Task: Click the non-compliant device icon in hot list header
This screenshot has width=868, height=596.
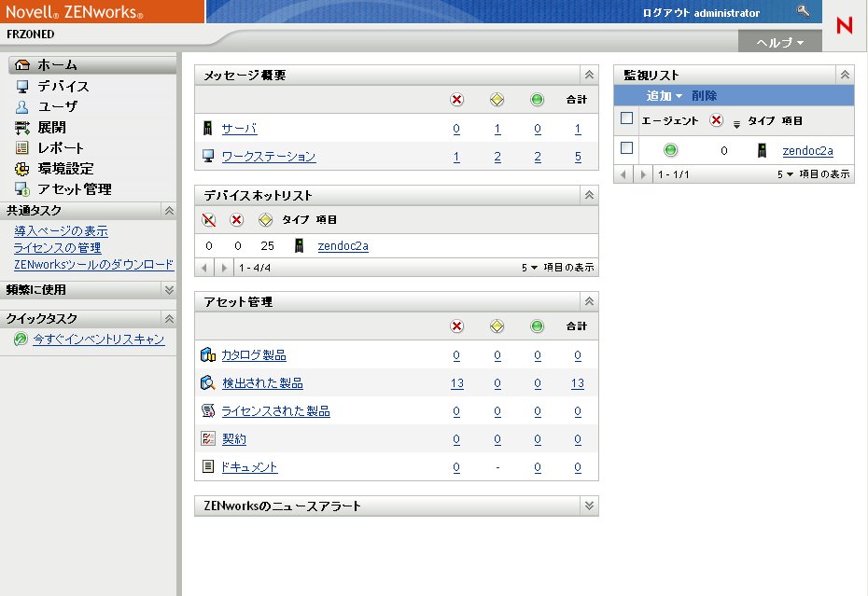Action: 209,220
